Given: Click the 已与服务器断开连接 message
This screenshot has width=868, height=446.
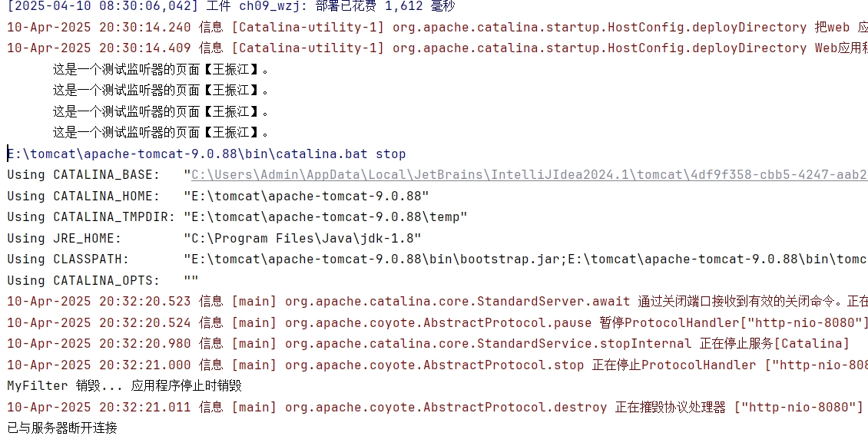Looking at the screenshot, I should tap(62, 428).
